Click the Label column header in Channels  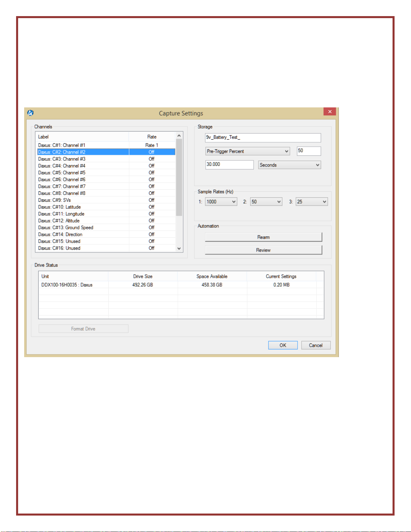point(82,137)
